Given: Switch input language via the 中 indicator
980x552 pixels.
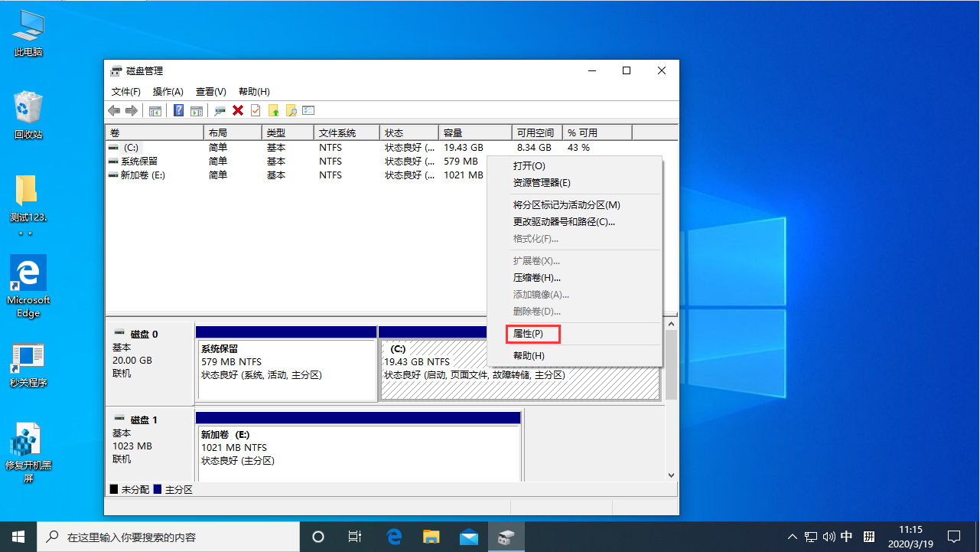Looking at the screenshot, I should (846, 536).
